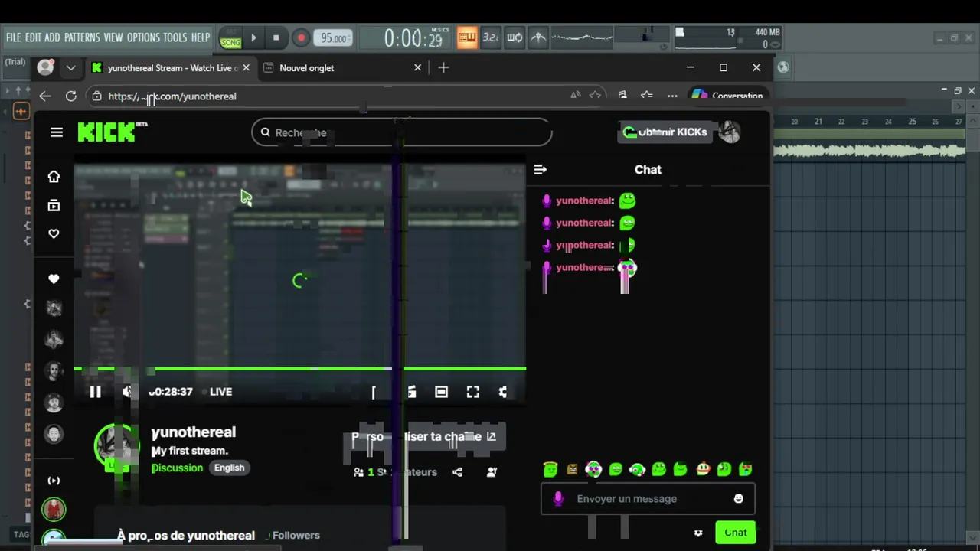This screenshot has height=551, width=980.
Task: Open FL Studio OPTIONS menu
Action: pos(143,37)
